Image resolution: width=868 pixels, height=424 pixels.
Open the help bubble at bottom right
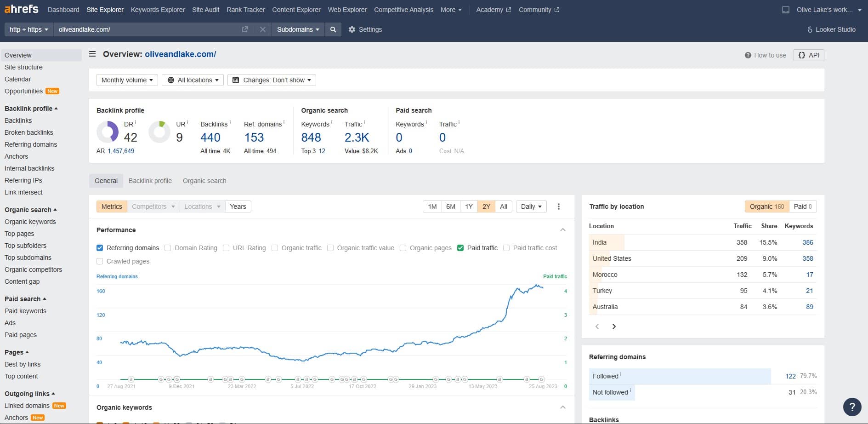[x=852, y=407]
